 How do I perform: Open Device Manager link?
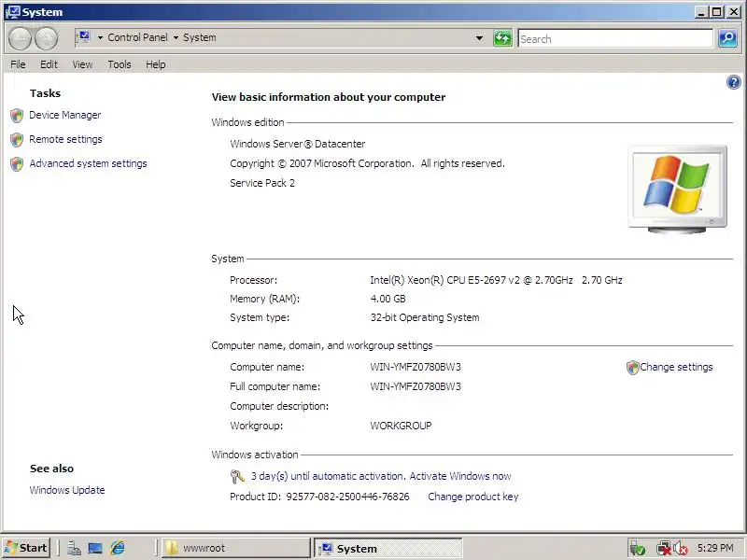point(64,115)
